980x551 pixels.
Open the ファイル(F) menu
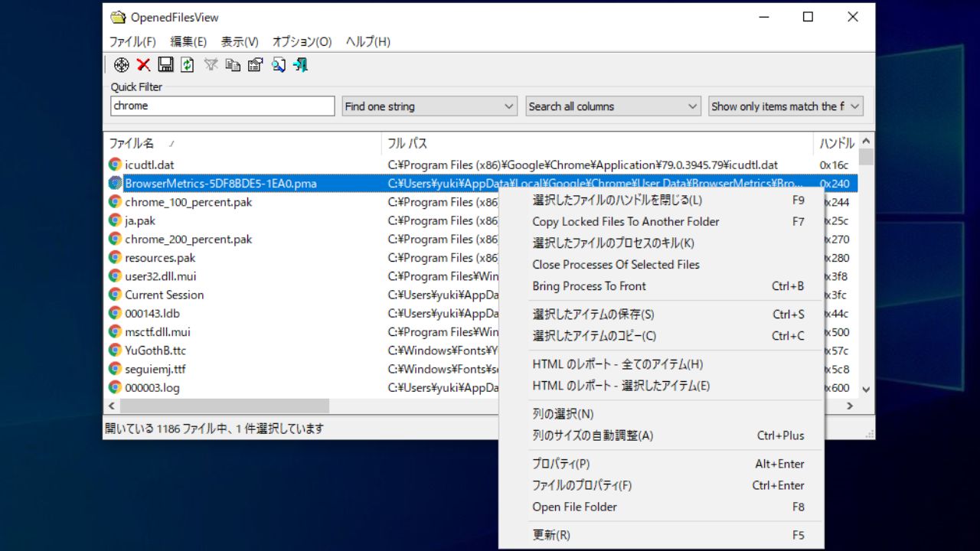coord(132,41)
